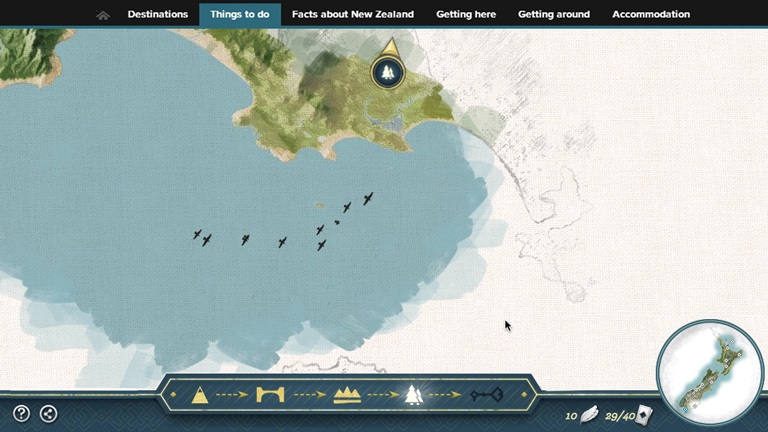The height and width of the screenshot is (432, 768).
Task: Select the bridge quest icon
Action: 270,394
